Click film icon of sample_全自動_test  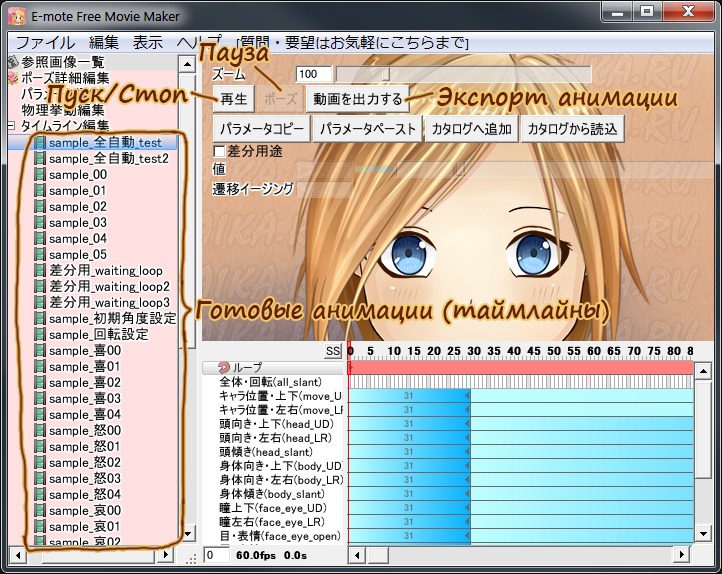40,143
